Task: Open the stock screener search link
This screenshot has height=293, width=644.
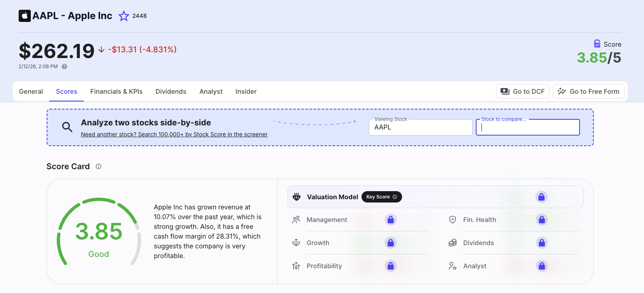Action: [174, 134]
